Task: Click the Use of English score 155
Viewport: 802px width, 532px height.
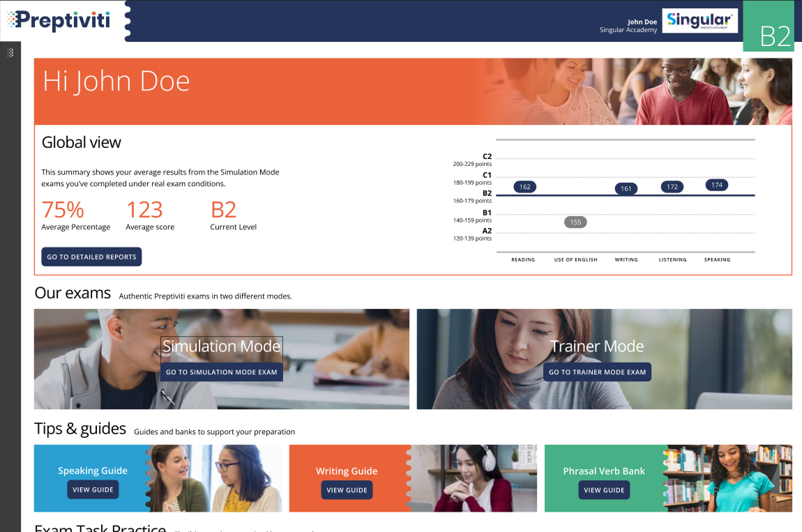Action: click(575, 222)
